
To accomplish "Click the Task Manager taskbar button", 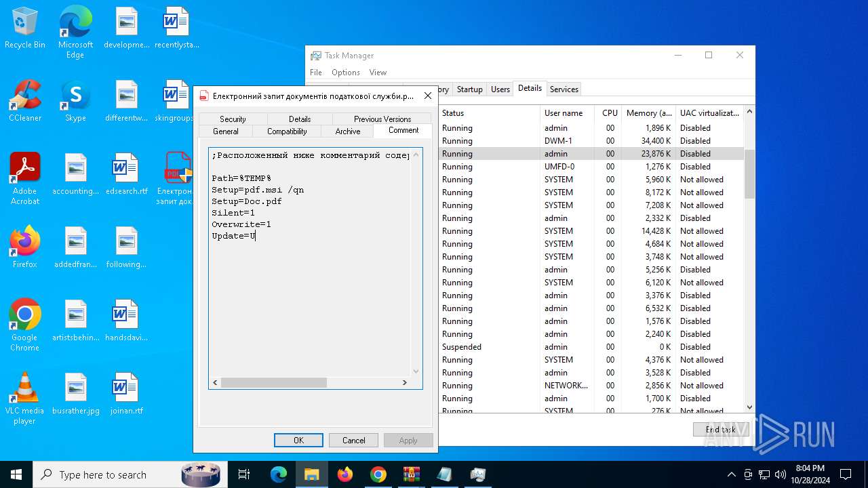I will tap(478, 474).
